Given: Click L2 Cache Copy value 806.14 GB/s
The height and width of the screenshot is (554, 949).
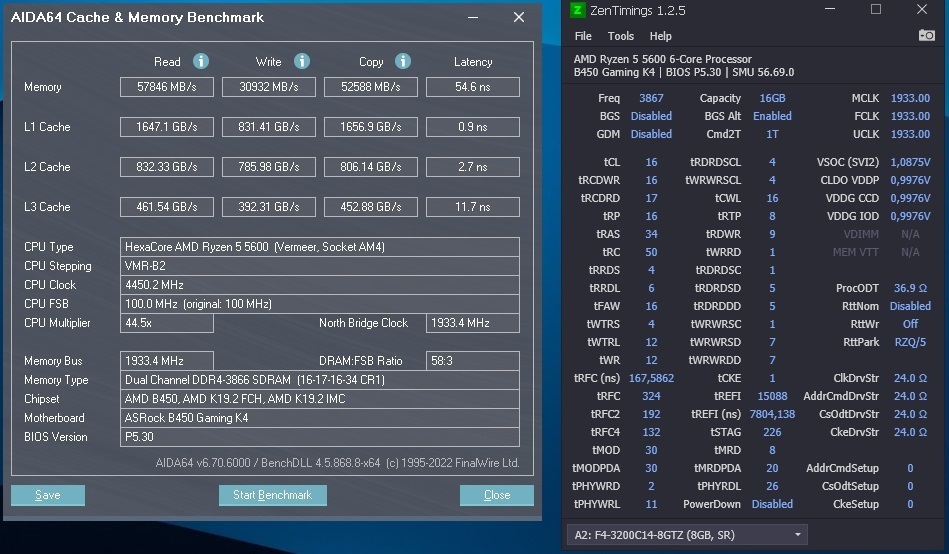Looking at the screenshot, I should click(x=370, y=167).
